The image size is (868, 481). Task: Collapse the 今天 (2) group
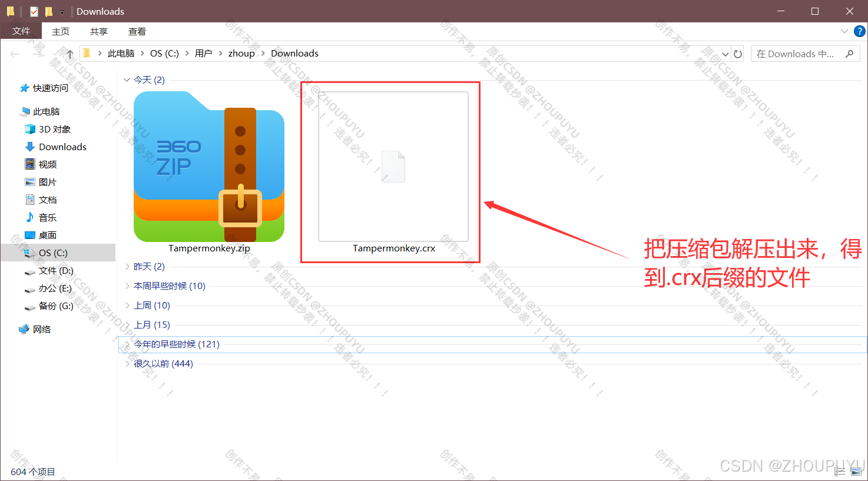(x=127, y=80)
